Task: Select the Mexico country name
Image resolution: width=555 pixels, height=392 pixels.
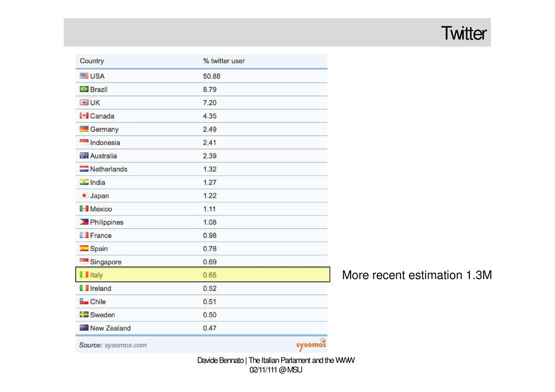Action: [x=101, y=209]
